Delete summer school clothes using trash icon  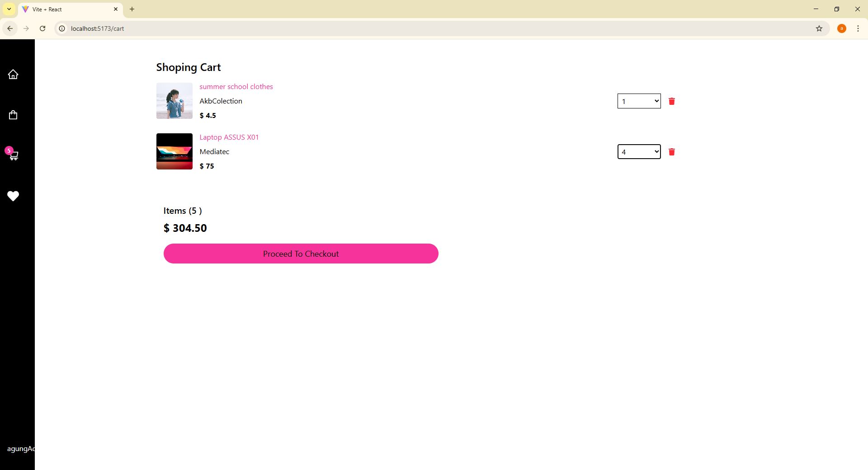(671, 101)
